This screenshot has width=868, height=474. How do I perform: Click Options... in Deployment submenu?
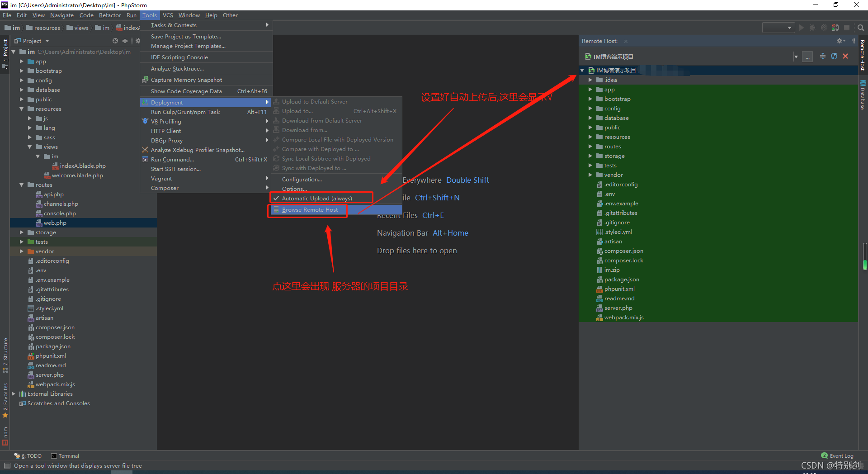click(x=336, y=189)
